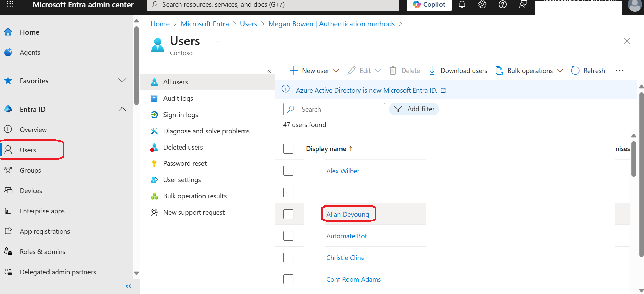Viewport: 644px width, 294px height.
Task: Click the Password reset key icon
Action: [x=154, y=163]
